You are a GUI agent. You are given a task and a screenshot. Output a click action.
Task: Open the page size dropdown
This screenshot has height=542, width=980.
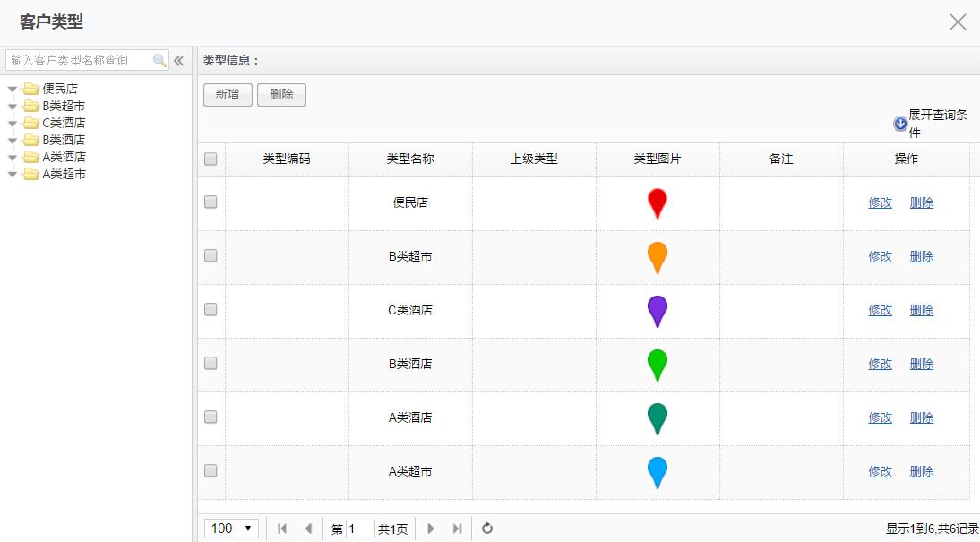232,529
